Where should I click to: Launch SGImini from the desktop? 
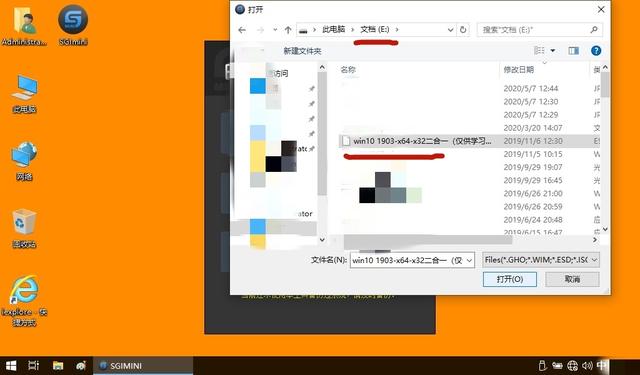point(73,24)
